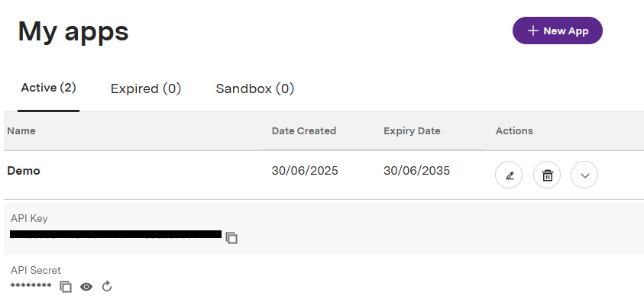The width and height of the screenshot is (644, 299).
Task: Copy the API Secret value
Action: [x=66, y=287]
